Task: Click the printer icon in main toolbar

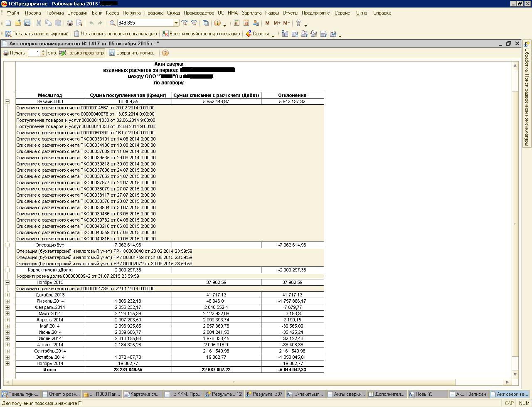Action: click(x=70, y=23)
